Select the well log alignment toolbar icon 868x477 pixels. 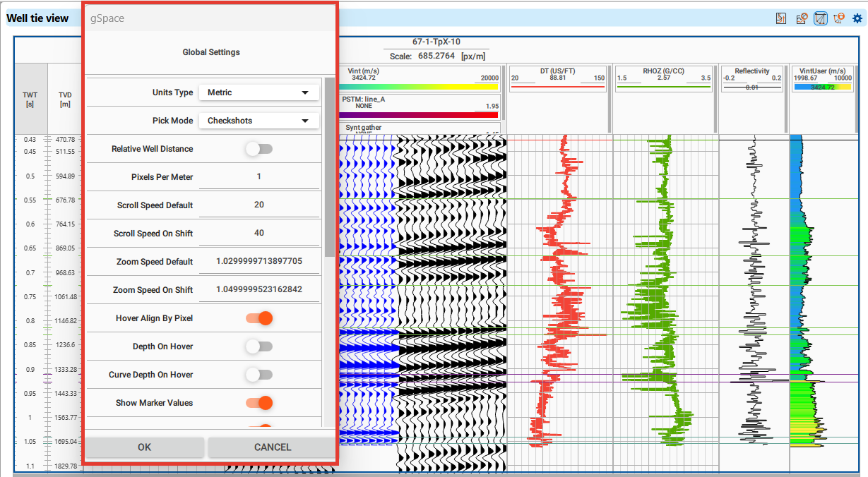click(x=781, y=18)
